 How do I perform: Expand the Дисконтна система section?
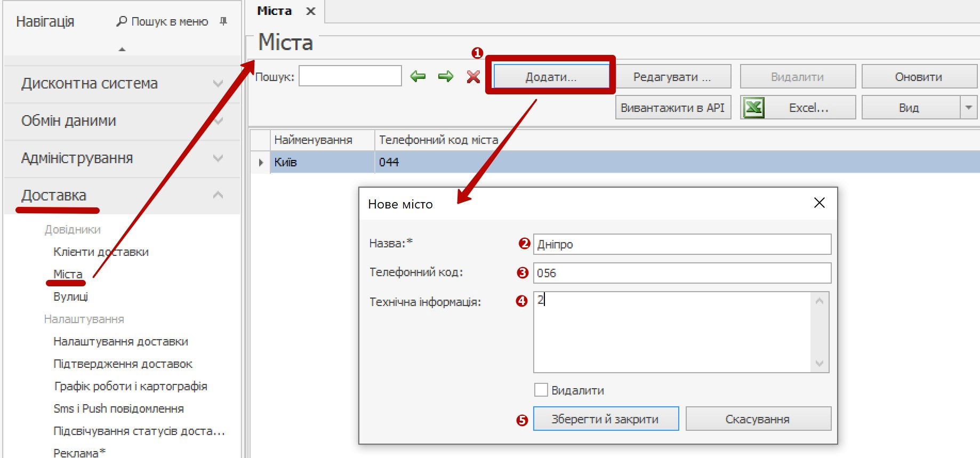coord(218,84)
